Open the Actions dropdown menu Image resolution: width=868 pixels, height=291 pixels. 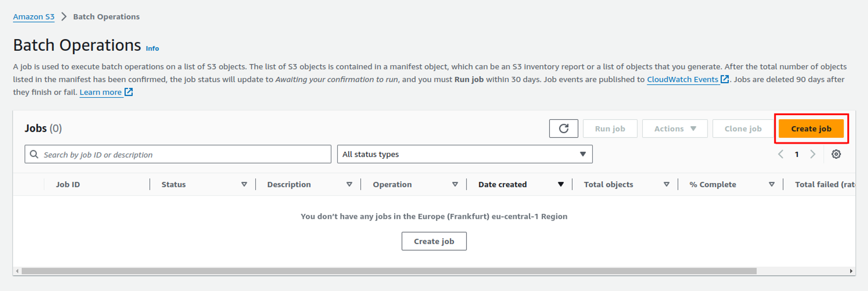674,129
